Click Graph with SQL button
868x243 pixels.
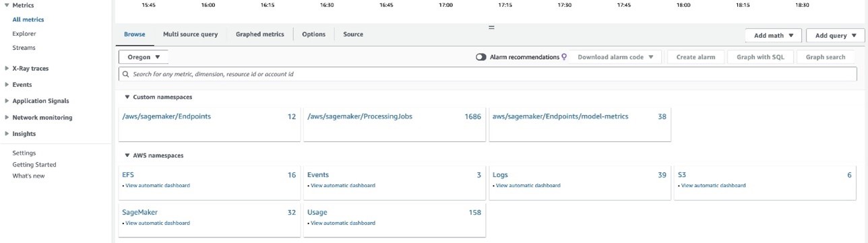click(x=760, y=57)
